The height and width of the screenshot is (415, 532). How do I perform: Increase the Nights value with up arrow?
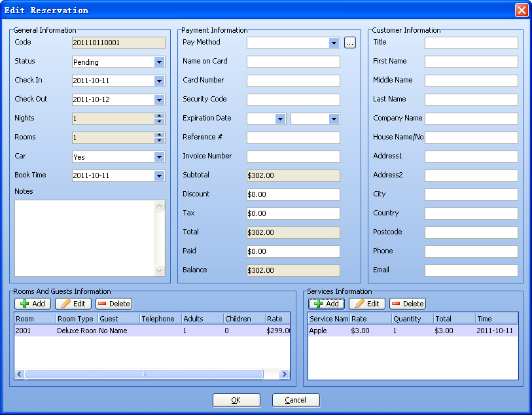[x=159, y=116]
